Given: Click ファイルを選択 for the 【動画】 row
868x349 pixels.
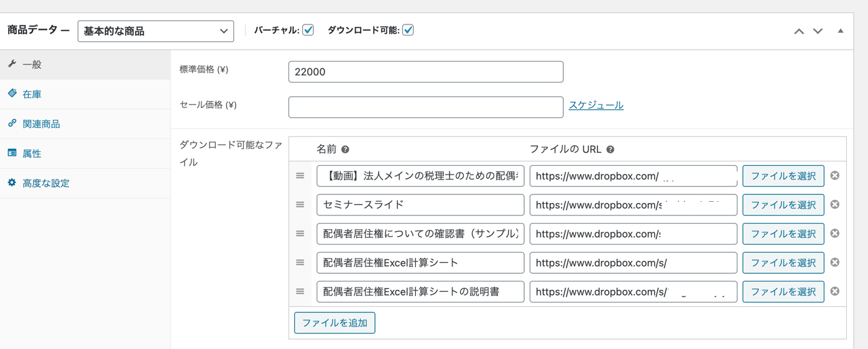Looking at the screenshot, I should pos(783,176).
